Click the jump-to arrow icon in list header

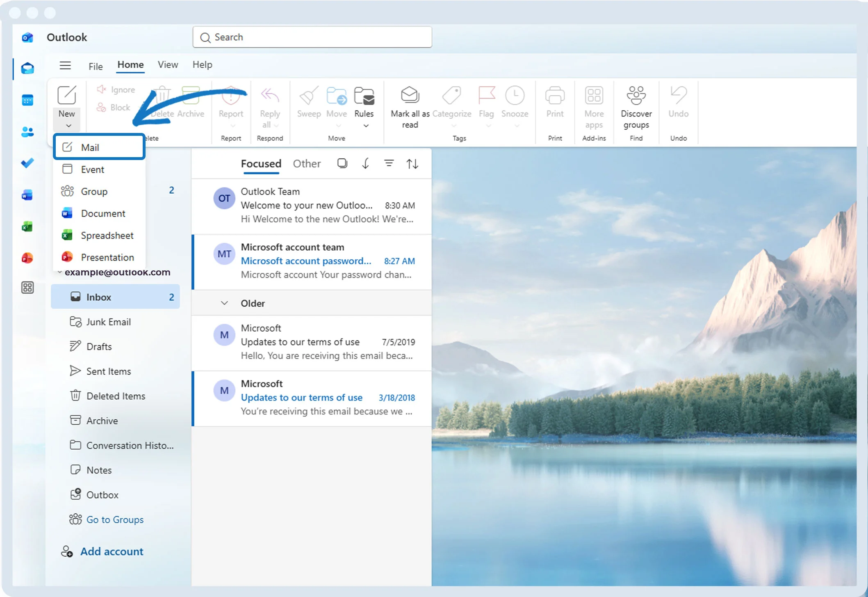(x=365, y=164)
